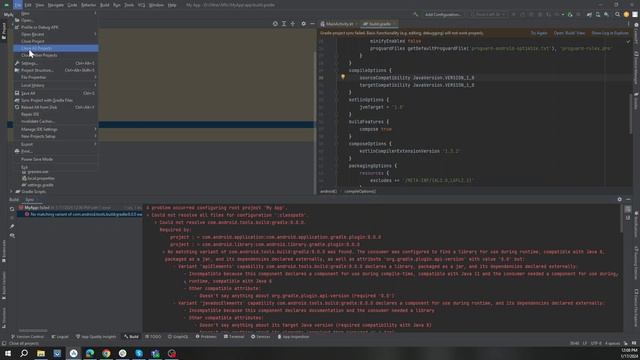This screenshot has width=640, height=360.
Task: Minimize the build tool window
Action: [628, 199]
